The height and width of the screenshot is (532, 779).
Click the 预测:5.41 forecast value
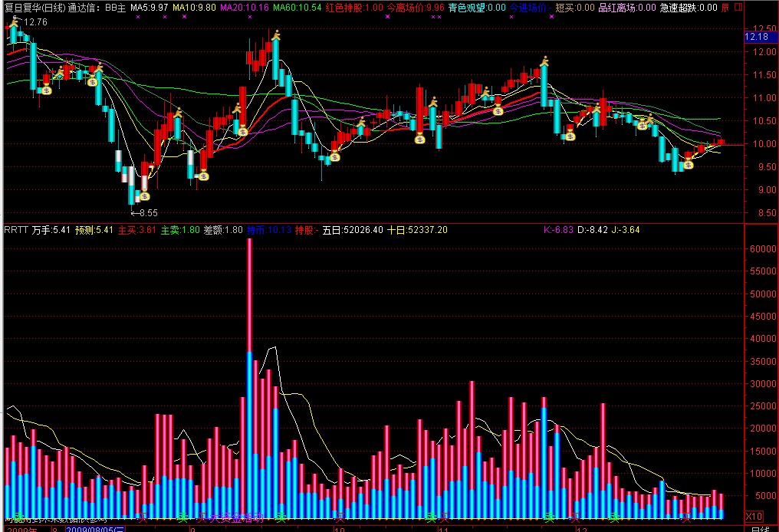[94, 230]
